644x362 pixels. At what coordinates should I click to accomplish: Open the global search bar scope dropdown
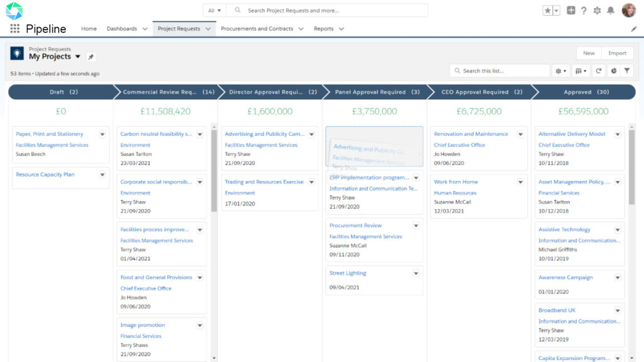pos(214,10)
